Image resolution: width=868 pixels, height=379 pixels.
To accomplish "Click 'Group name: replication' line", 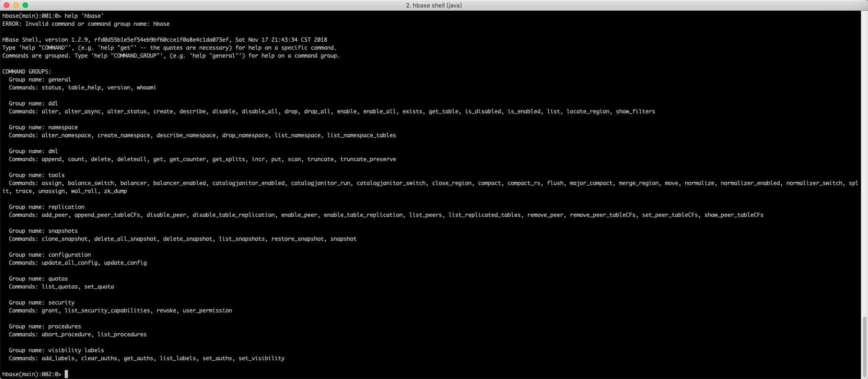I will point(46,207).
